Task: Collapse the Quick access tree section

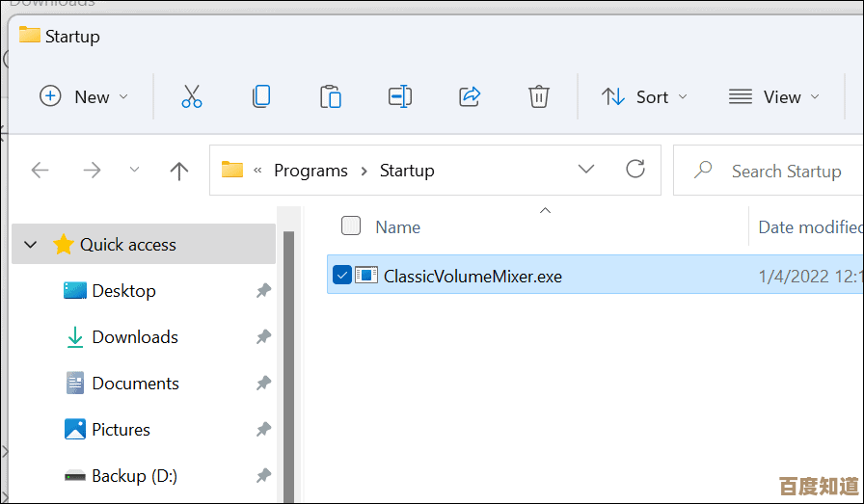Action: point(31,245)
